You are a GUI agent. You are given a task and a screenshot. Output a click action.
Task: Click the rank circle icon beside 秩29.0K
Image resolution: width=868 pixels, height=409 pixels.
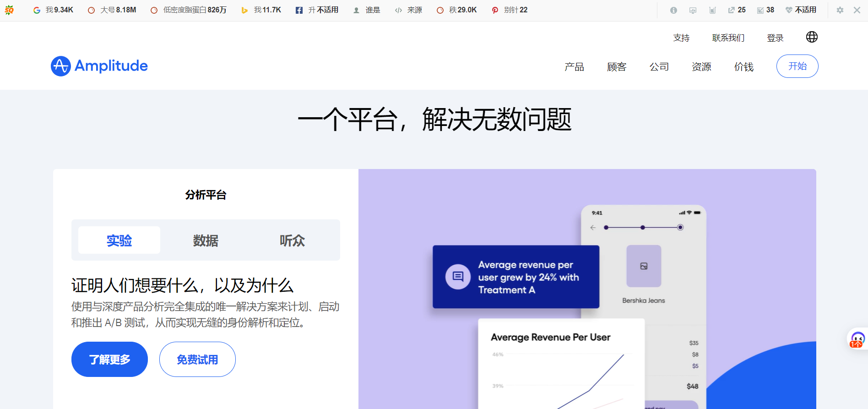point(440,10)
